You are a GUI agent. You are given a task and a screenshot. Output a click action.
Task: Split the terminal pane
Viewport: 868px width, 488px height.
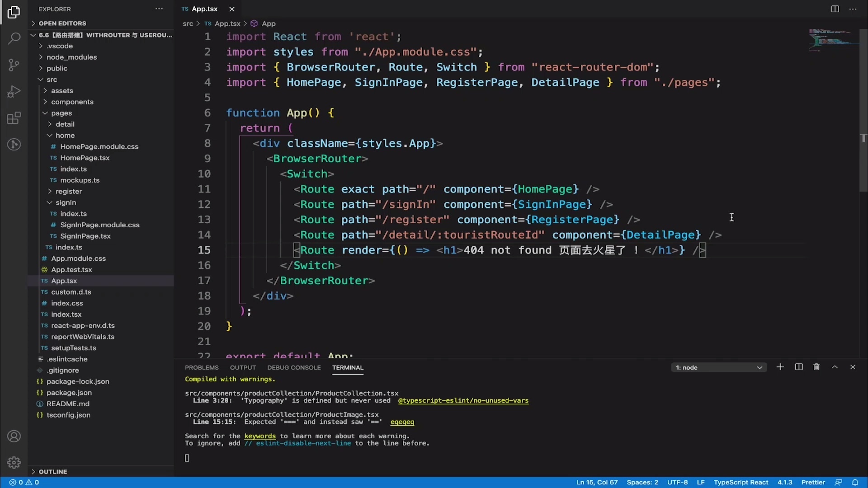click(798, 367)
